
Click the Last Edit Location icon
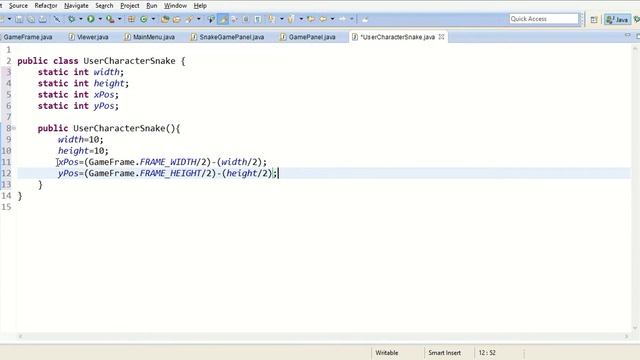pos(311,19)
